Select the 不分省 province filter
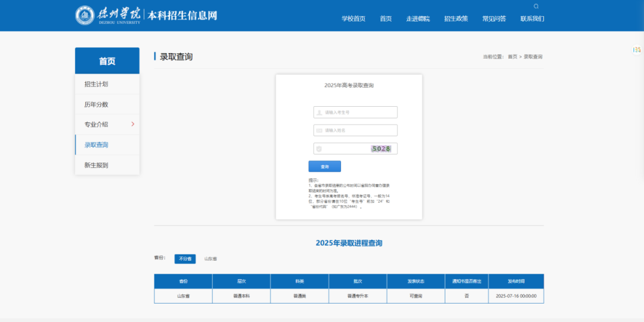 click(185, 259)
